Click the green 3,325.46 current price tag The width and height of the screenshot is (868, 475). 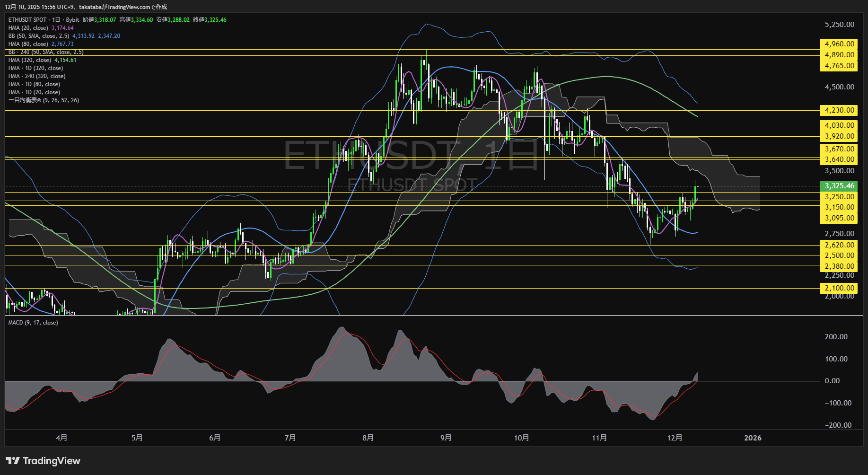[x=839, y=186]
